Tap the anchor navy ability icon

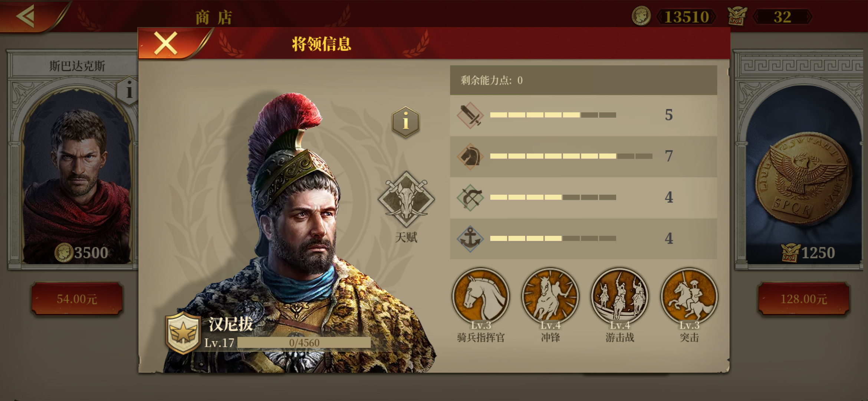470,239
